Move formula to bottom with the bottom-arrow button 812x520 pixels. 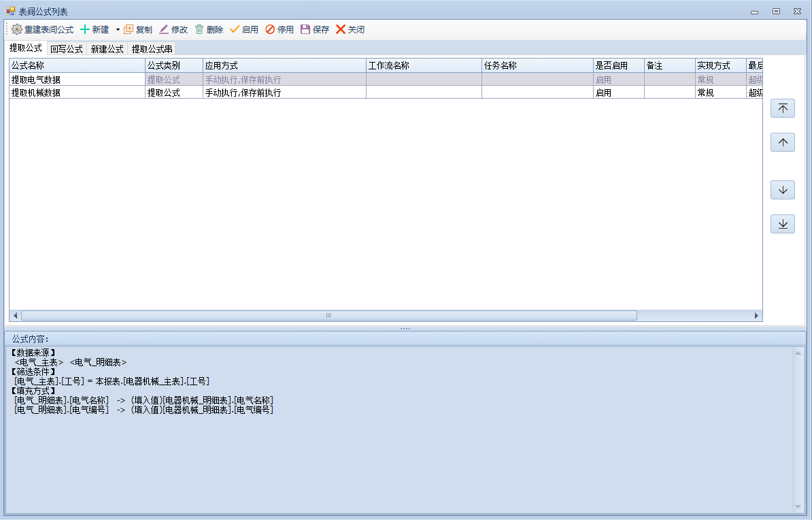[782, 224]
